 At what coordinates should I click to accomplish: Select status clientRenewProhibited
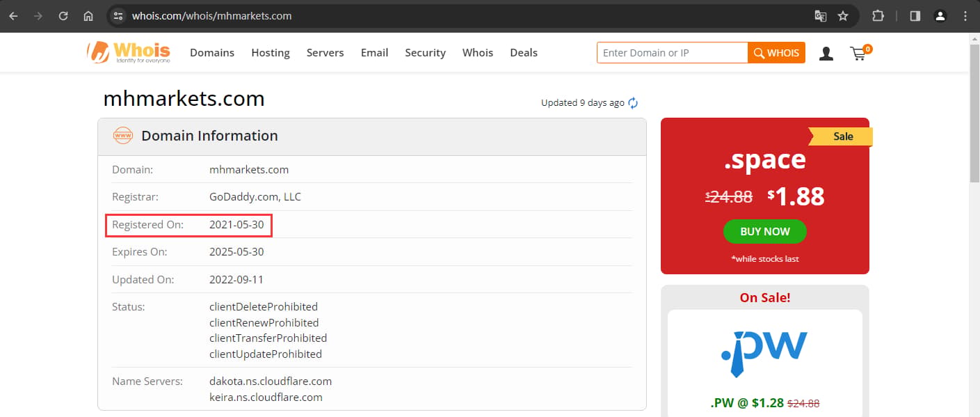click(264, 323)
